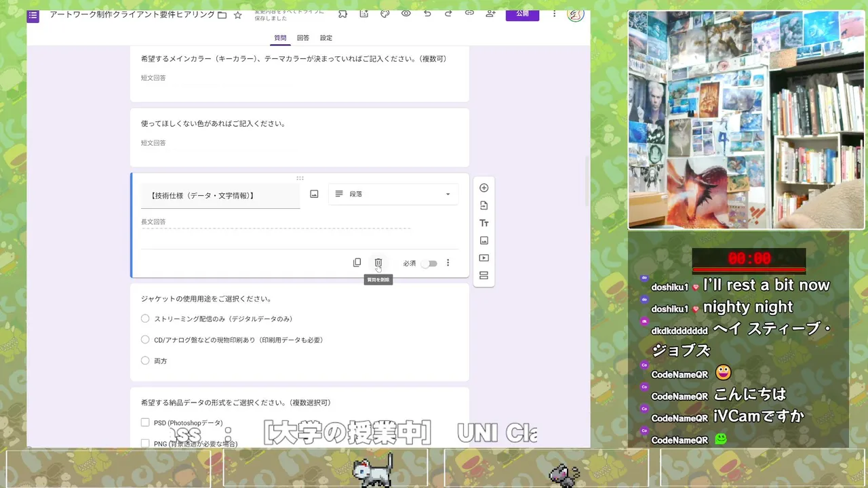Add a new question from side toolbar

[x=484, y=188]
